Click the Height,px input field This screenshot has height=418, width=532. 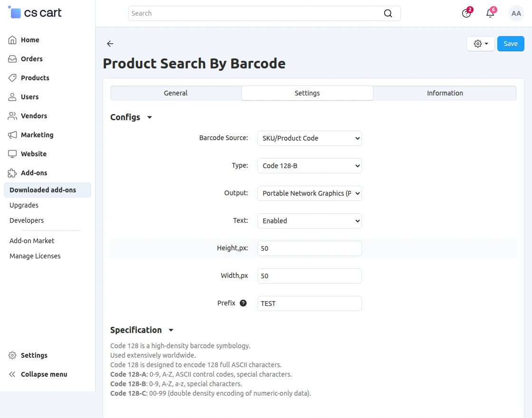point(309,248)
